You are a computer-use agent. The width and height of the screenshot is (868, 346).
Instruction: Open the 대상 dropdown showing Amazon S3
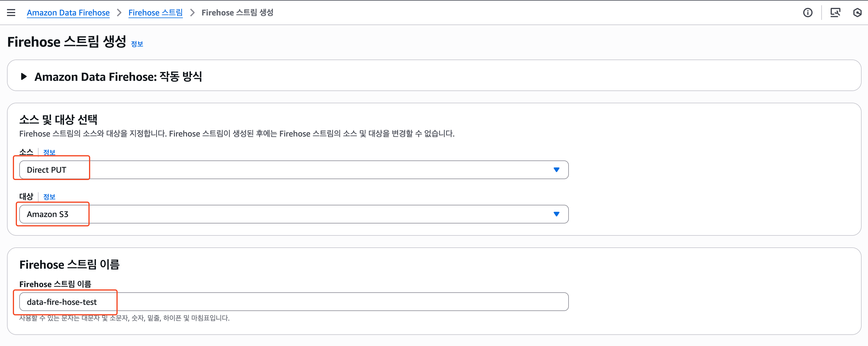pyautogui.click(x=293, y=214)
